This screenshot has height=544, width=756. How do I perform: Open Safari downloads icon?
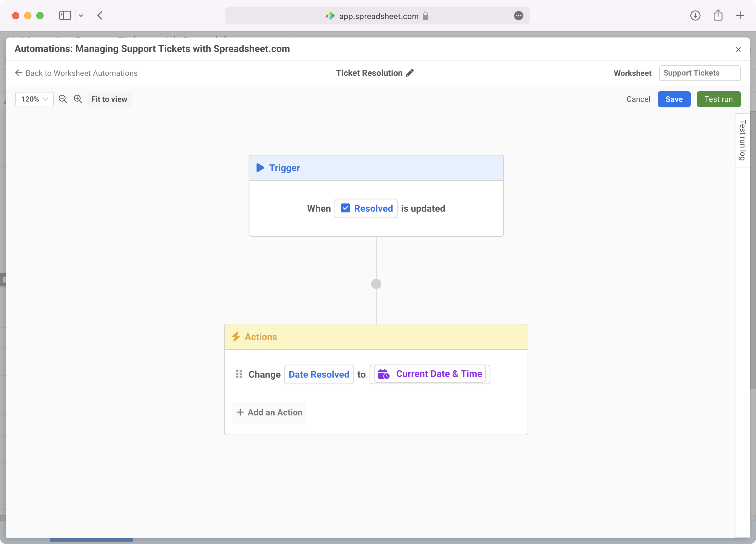(695, 16)
